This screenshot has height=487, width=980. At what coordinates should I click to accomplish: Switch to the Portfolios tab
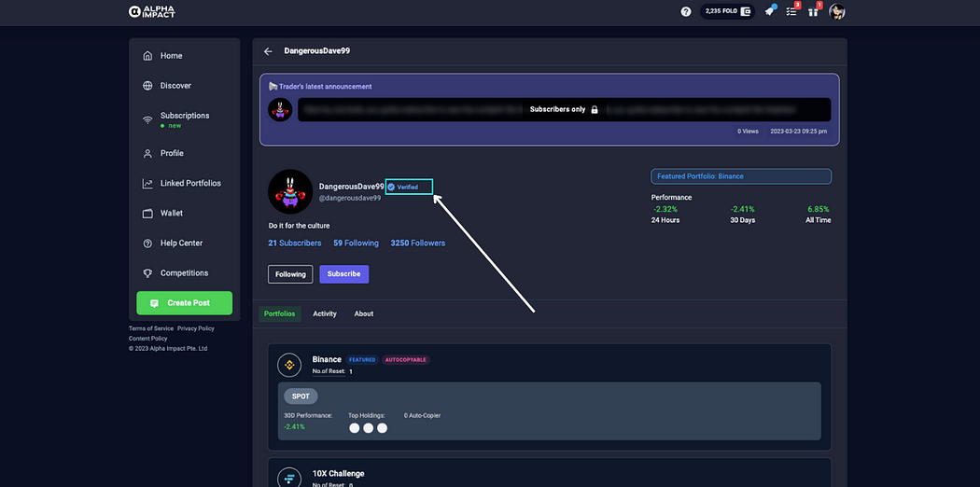tap(279, 313)
